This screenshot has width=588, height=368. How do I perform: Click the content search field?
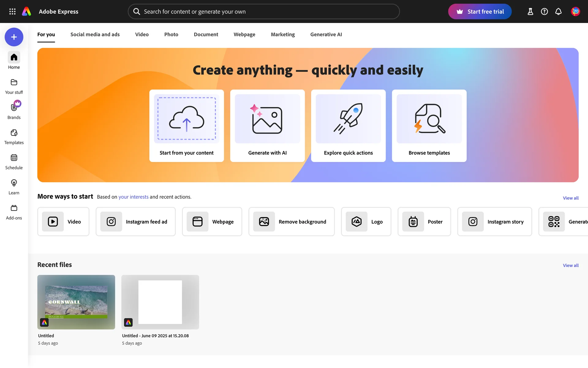tap(263, 11)
